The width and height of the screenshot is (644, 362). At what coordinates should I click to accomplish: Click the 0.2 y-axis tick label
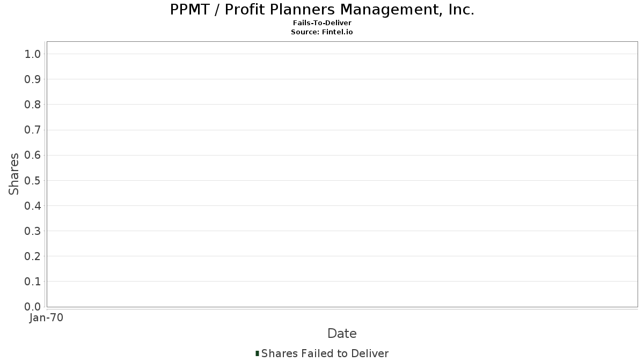pyautogui.click(x=33, y=256)
